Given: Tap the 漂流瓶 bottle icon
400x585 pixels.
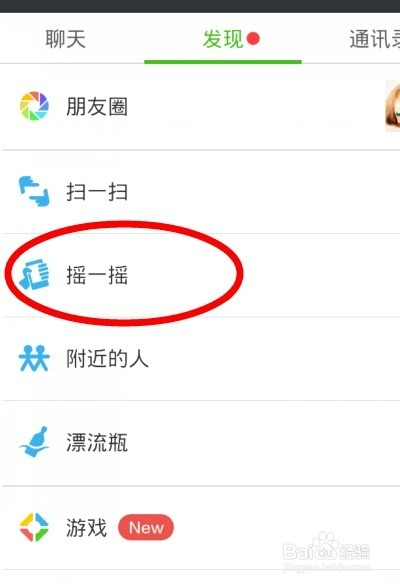Looking at the screenshot, I should click(x=34, y=442).
